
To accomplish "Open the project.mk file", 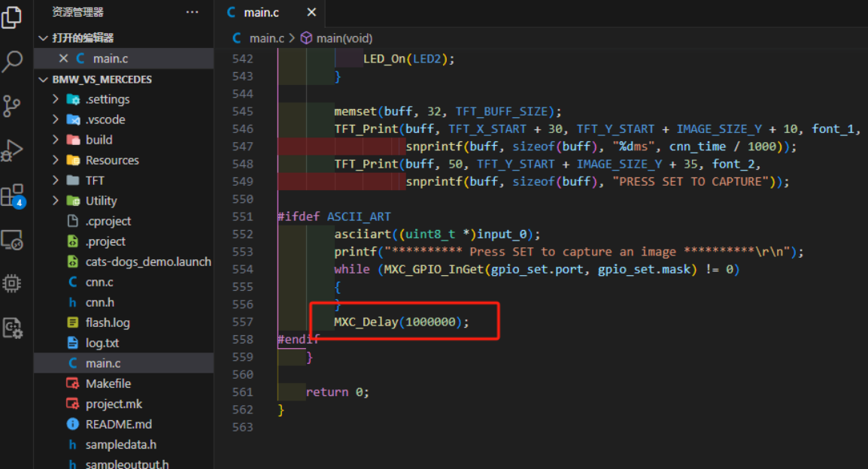I will coord(114,404).
